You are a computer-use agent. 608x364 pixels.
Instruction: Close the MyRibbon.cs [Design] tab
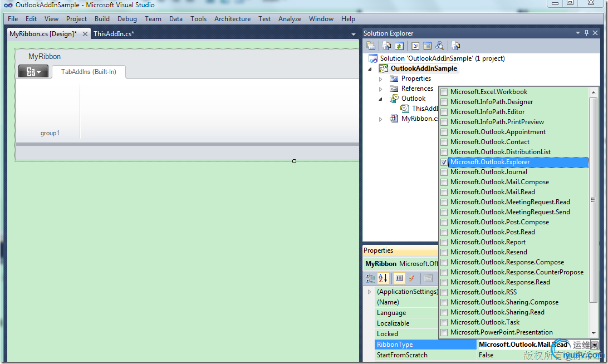pyautogui.click(x=85, y=34)
